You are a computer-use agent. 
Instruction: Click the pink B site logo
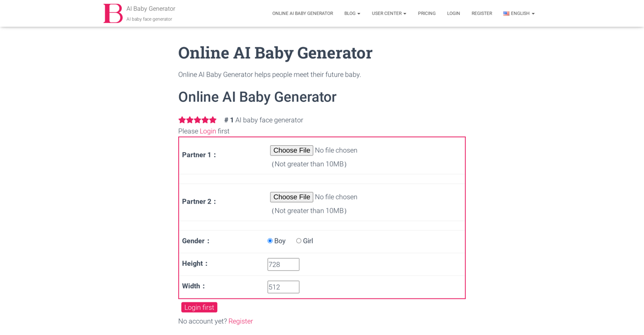[113, 13]
